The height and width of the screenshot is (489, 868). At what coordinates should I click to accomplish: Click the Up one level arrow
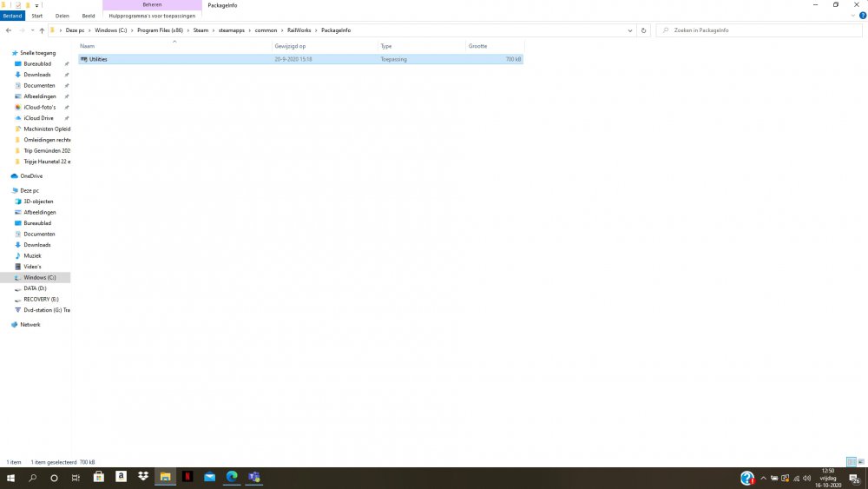coord(42,30)
